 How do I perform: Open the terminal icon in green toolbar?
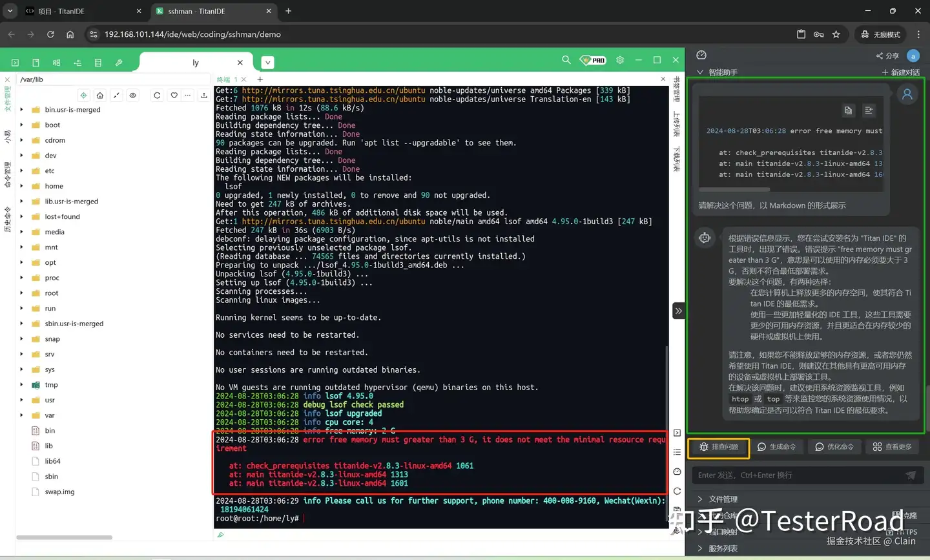pos(15,63)
